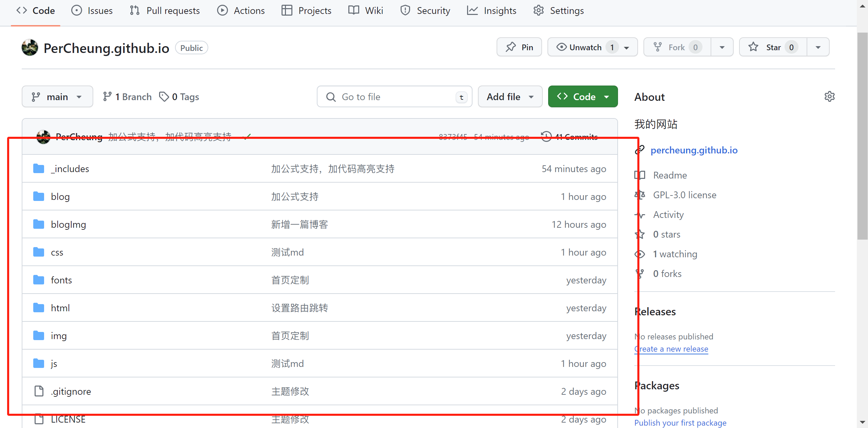Open the Add file dropdown
Image resolution: width=868 pixels, height=428 pixels.
point(510,97)
